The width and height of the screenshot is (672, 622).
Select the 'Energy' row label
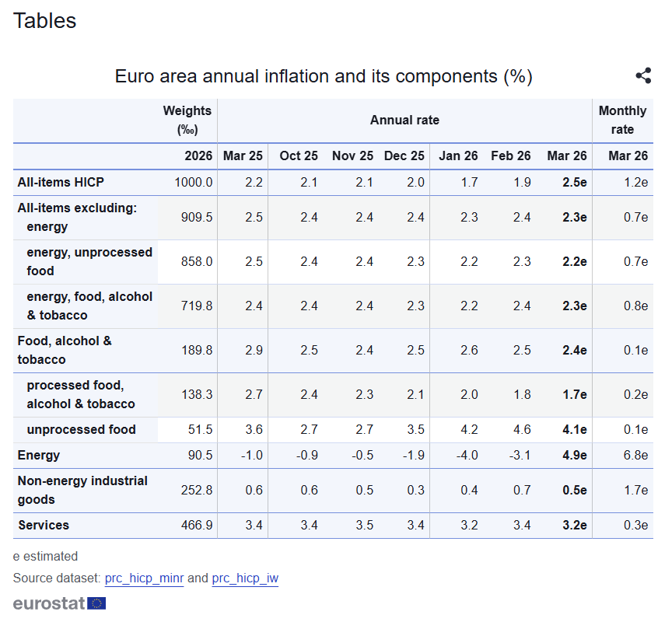click(x=39, y=455)
